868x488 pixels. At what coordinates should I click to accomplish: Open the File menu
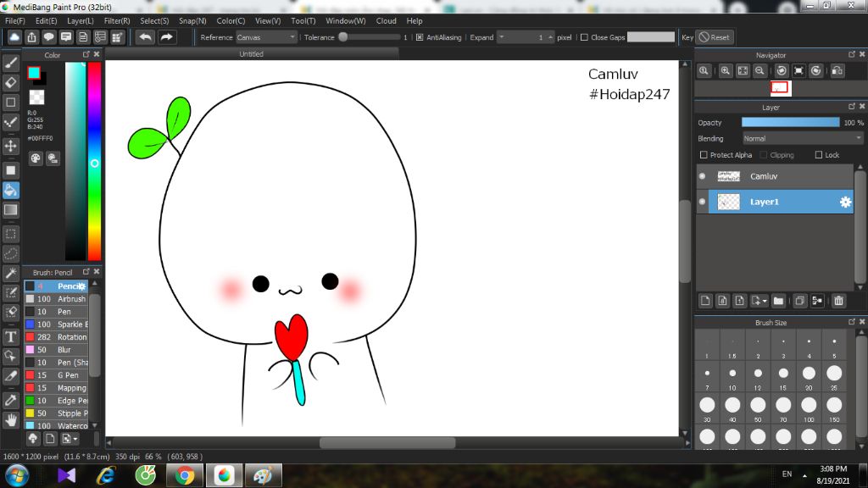pos(15,21)
